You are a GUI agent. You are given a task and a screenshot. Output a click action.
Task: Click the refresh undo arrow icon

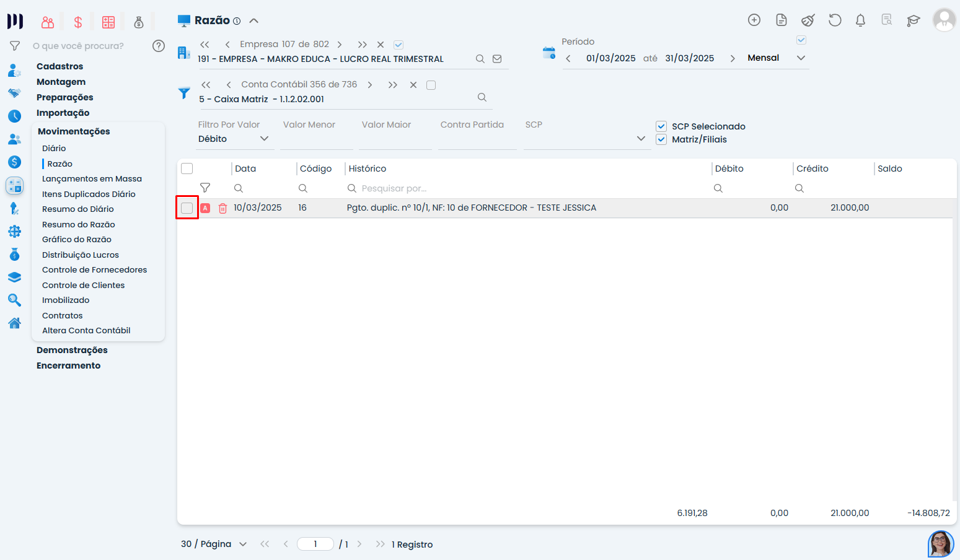point(835,20)
